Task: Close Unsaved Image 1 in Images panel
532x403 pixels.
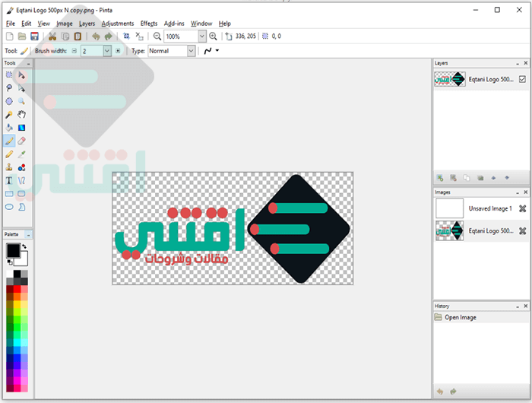Action: tap(523, 208)
